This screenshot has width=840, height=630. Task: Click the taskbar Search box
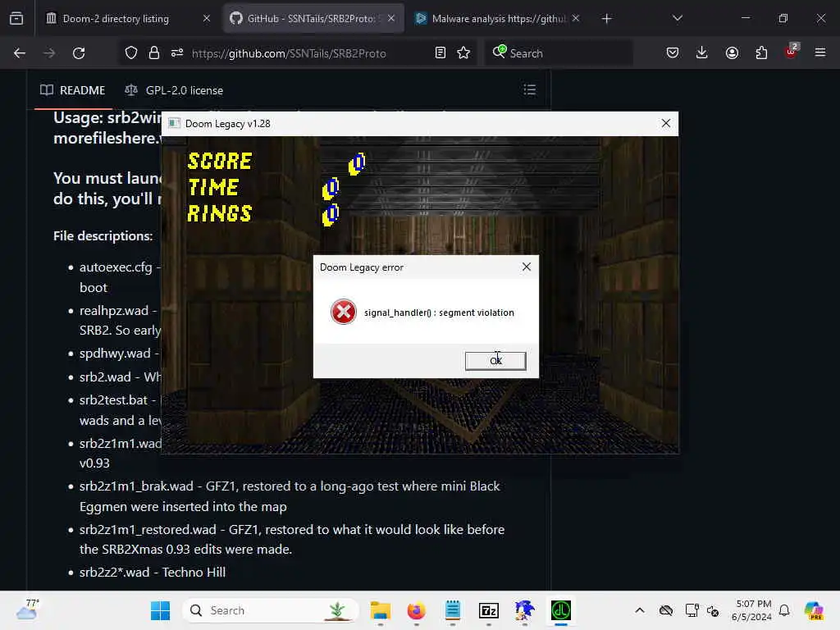271,610
